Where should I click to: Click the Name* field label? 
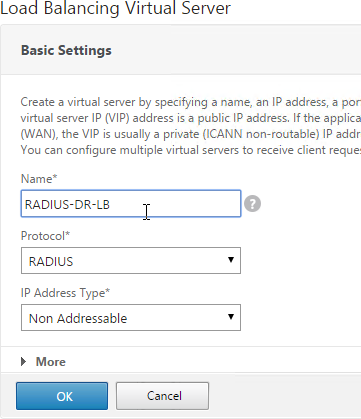tap(39, 179)
